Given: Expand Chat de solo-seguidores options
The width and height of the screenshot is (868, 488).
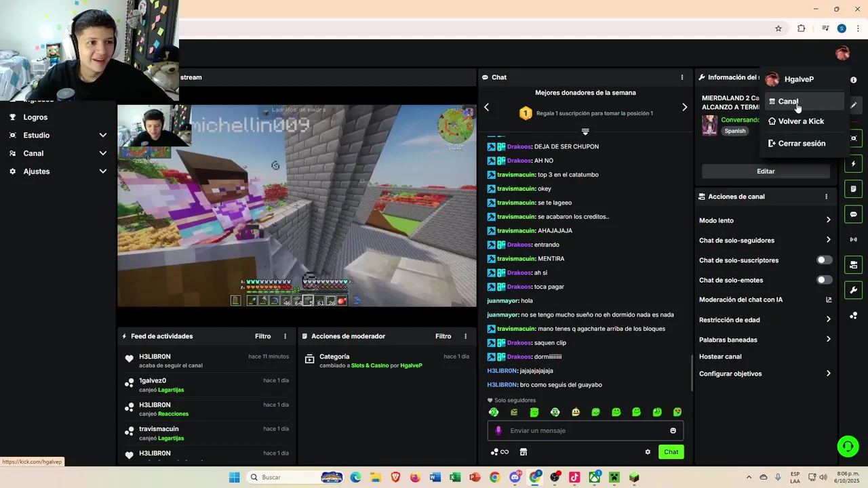Looking at the screenshot, I should point(765,240).
